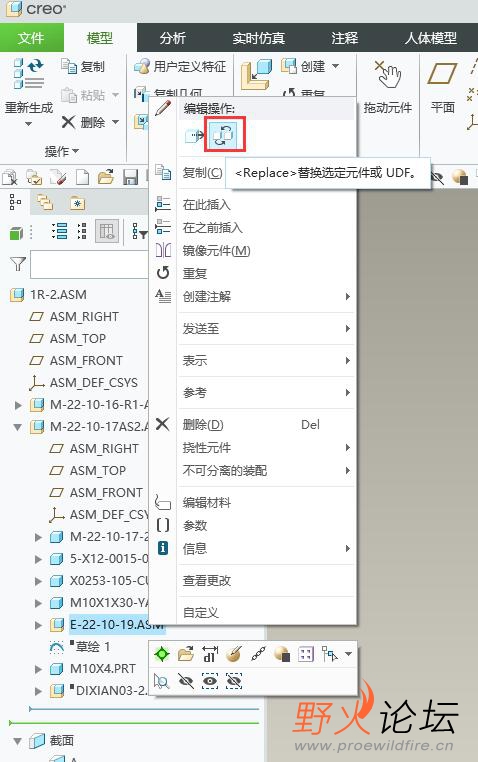Switch to the 分析 ribbon tab
Viewport: 478px width, 762px height.
pyautogui.click(x=172, y=38)
